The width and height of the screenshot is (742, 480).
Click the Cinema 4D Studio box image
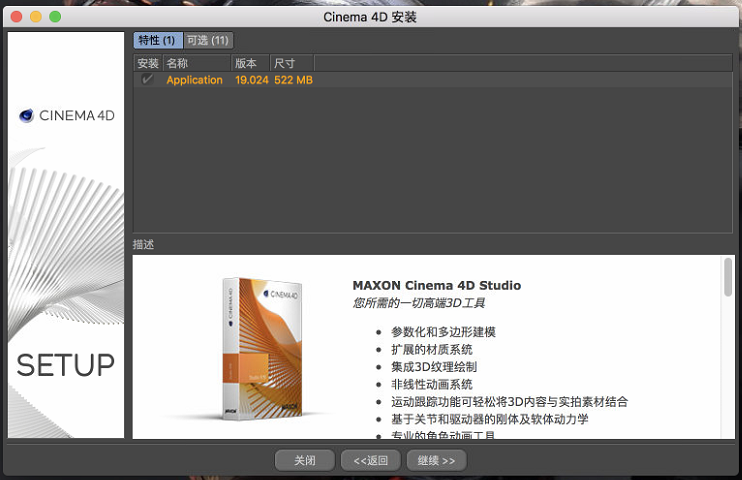click(262, 348)
